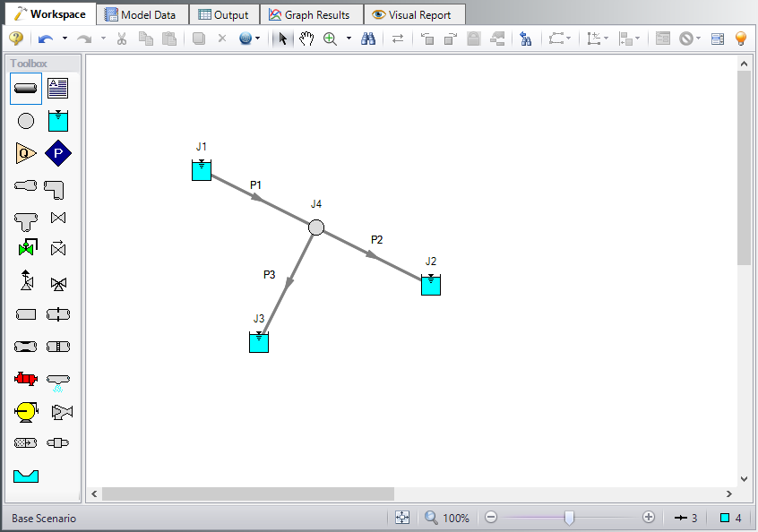
Task: Open the globe options dropdown
Action: [x=257, y=39]
